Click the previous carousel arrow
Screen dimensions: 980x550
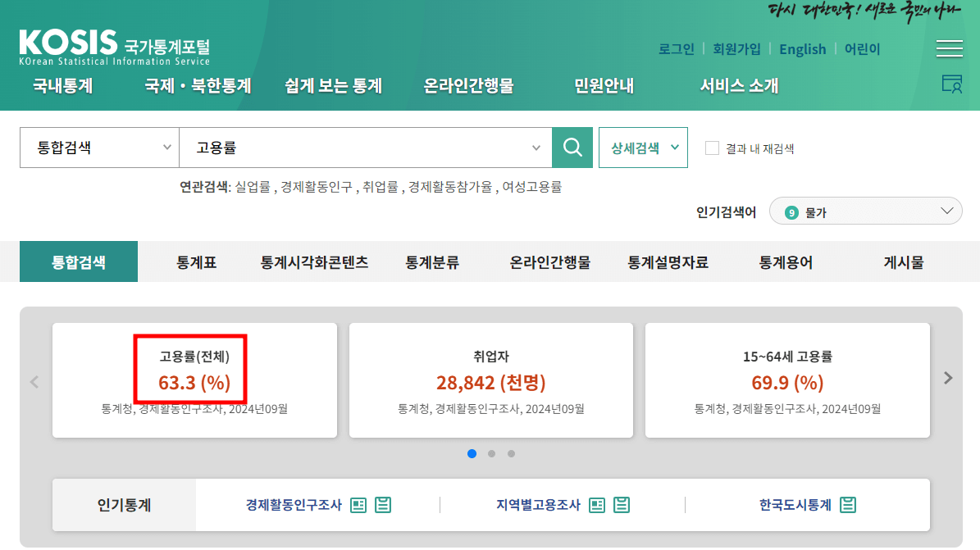point(34,380)
